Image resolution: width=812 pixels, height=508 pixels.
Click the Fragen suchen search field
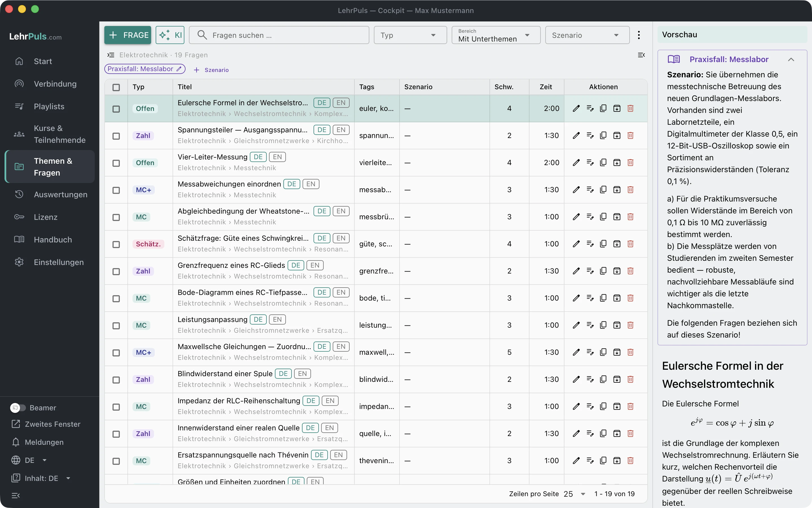click(x=279, y=35)
